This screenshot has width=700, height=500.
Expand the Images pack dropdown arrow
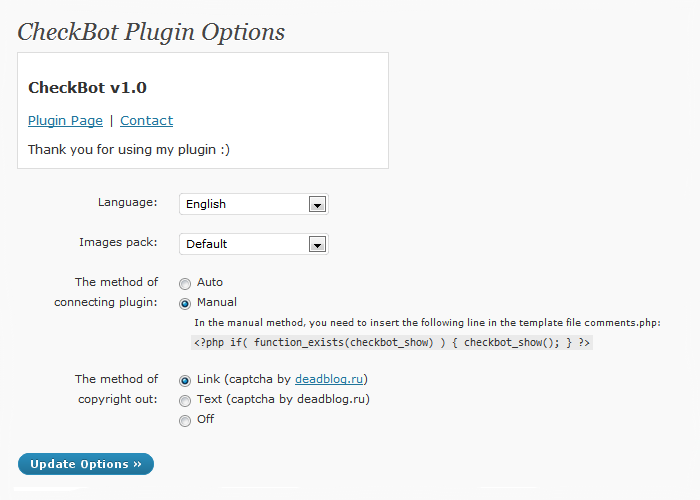click(317, 245)
